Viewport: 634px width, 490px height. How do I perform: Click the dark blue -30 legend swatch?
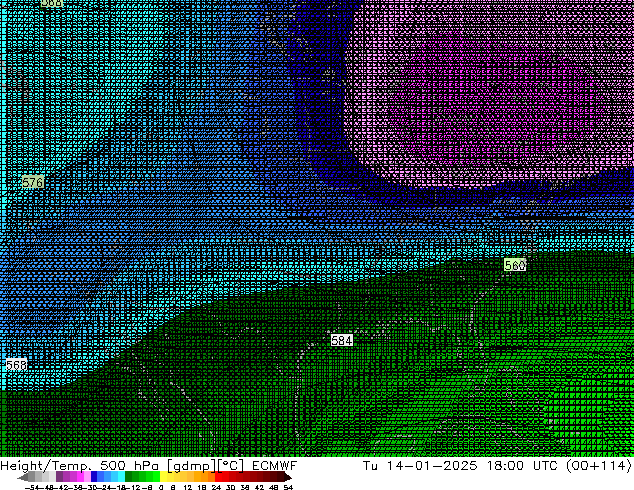tap(94, 476)
